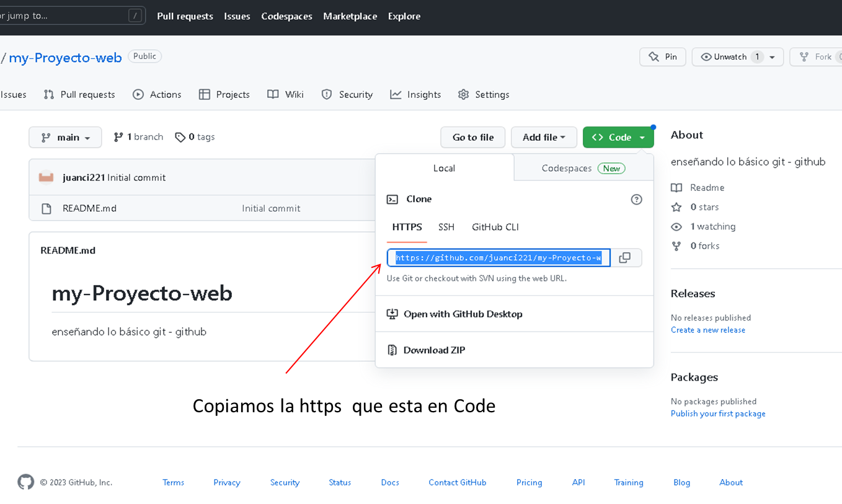Copy the clone URL with clipboard icon
The image size is (842, 504).
[x=625, y=258]
